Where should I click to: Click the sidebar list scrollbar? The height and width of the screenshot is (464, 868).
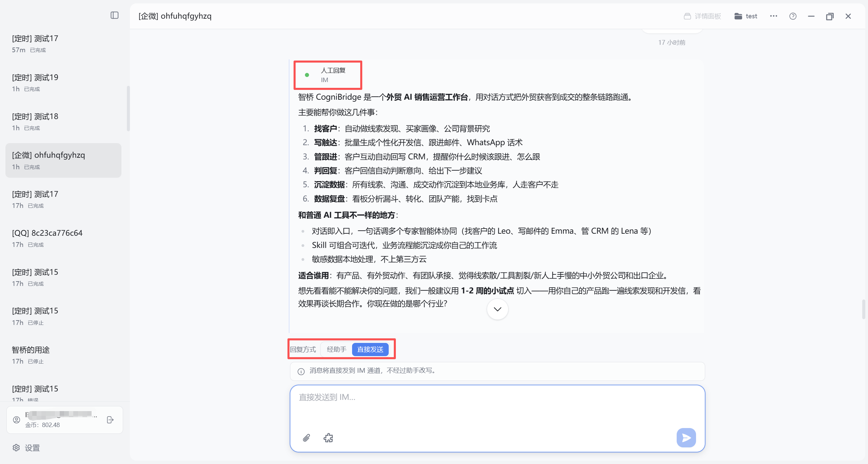tap(128, 109)
